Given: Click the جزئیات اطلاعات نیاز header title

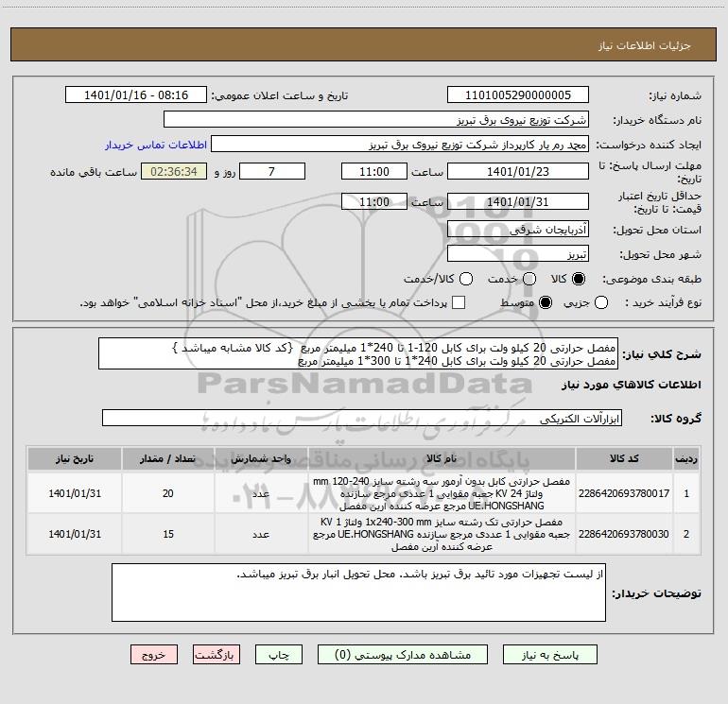Looking at the screenshot, I should point(644,45).
